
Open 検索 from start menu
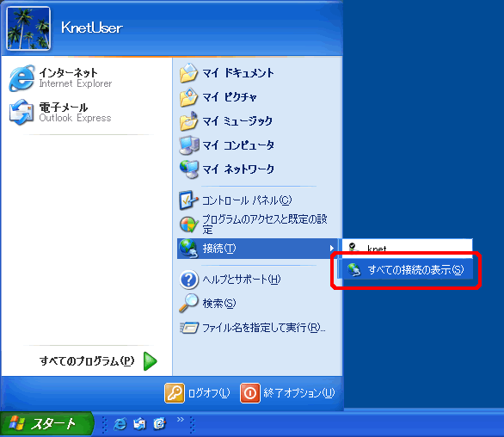pos(257,303)
